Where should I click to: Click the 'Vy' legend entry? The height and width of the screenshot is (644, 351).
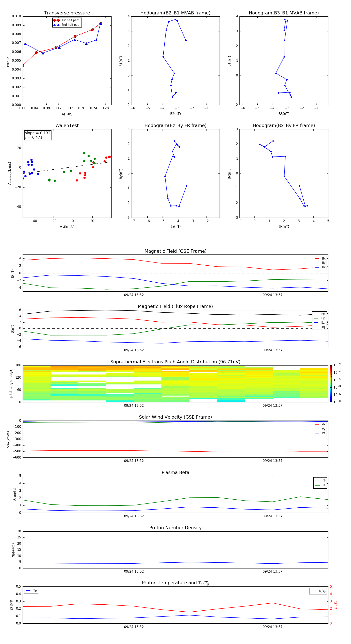click(x=320, y=429)
